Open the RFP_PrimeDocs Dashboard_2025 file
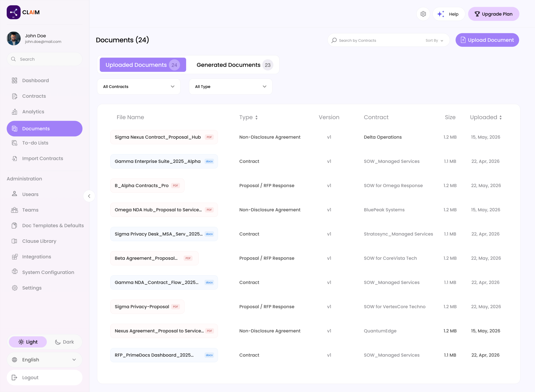The image size is (535, 392). click(164, 355)
